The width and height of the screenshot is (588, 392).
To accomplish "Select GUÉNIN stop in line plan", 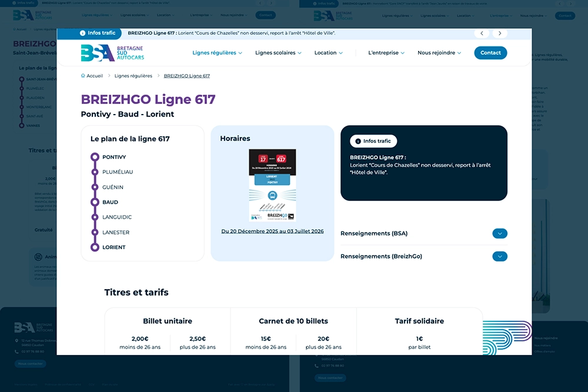I will tap(113, 187).
